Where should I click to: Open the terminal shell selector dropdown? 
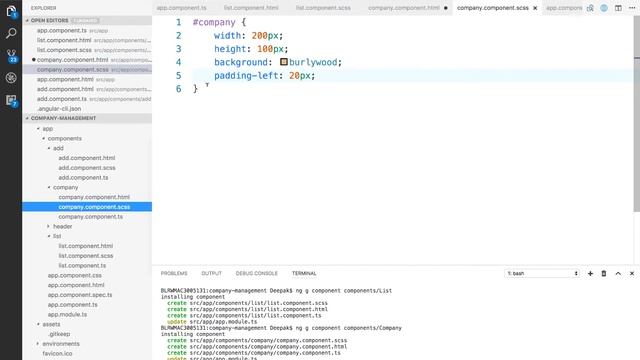(542, 273)
